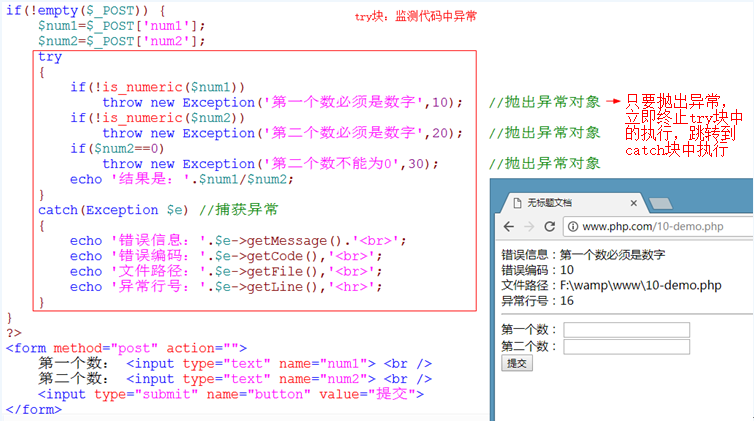The height and width of the screenshot is (421, 754).
Task: Open a new browser tab
Action: coord(662,202)
